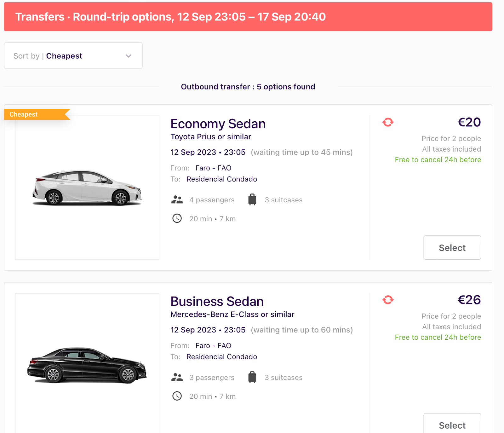Click the Economy Sedan passengers icon
This screenshot has width=504, height=433.
(177, 200)
